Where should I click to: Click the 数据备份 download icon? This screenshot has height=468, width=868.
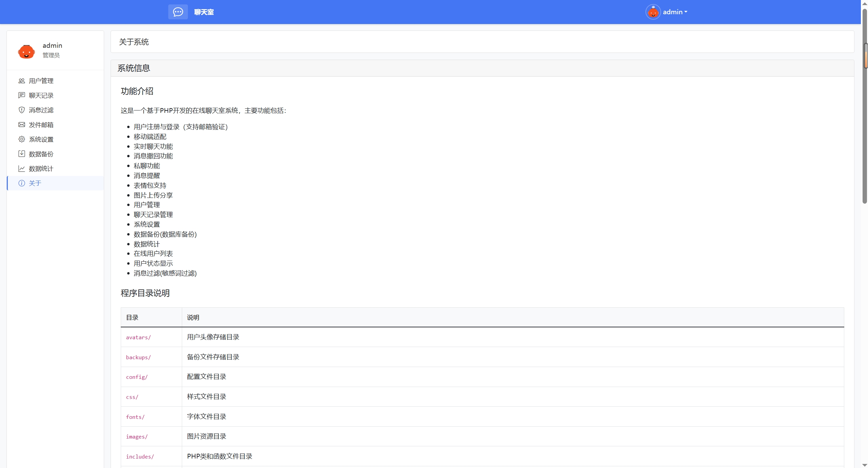pyautogui.click(x=22, y=154)
